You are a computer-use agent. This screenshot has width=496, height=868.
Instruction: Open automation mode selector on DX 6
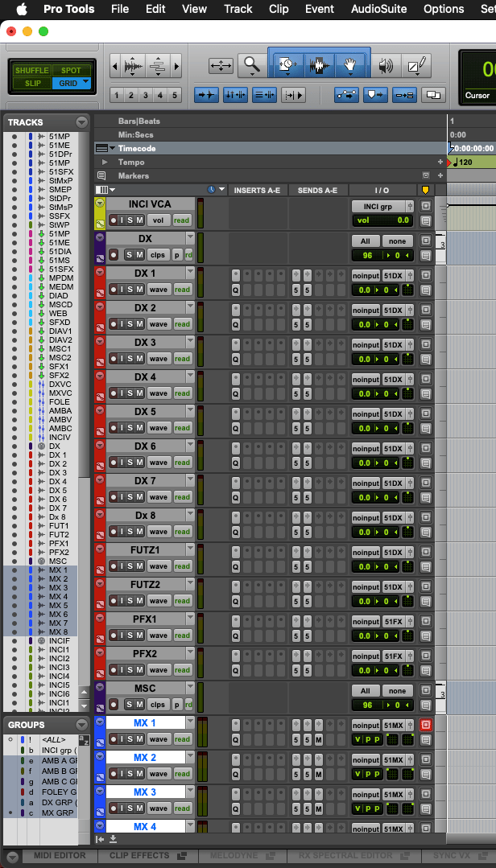click(182, 463)
